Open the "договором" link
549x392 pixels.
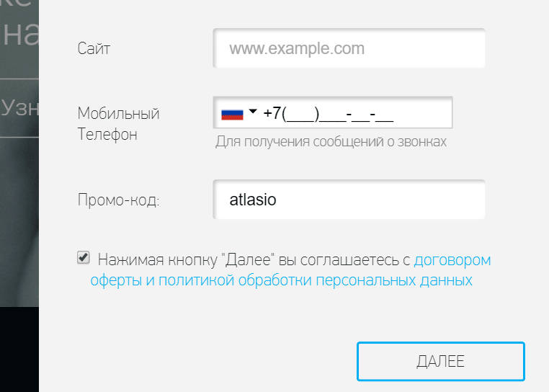tap(452, 259)
